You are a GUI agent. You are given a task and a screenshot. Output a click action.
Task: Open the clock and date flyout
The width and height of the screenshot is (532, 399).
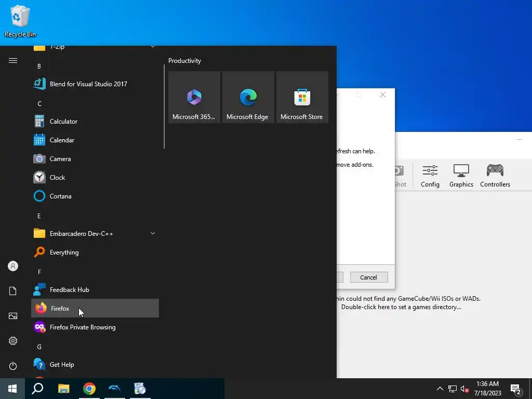point(487,389)
